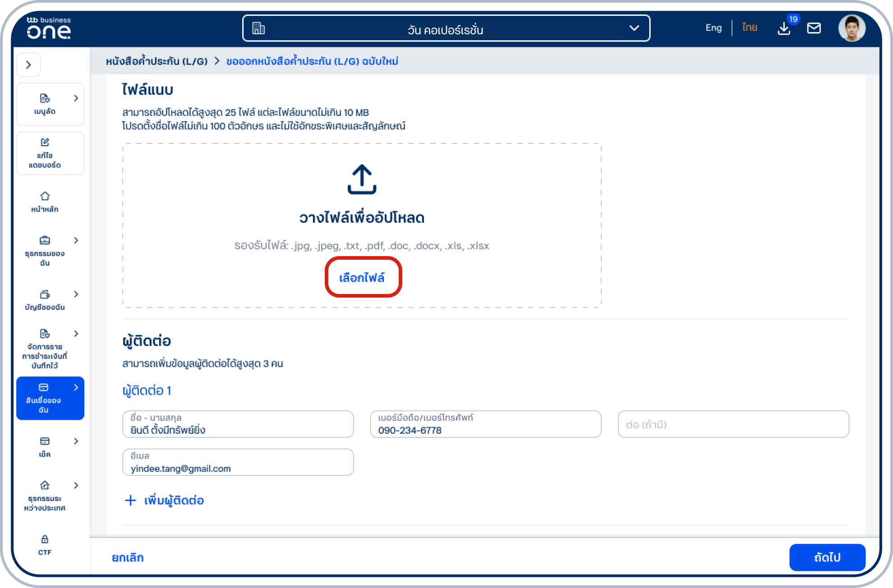
Task: Click the เลือกไฟล์ choose file link
Action: (x=362, y=277)
